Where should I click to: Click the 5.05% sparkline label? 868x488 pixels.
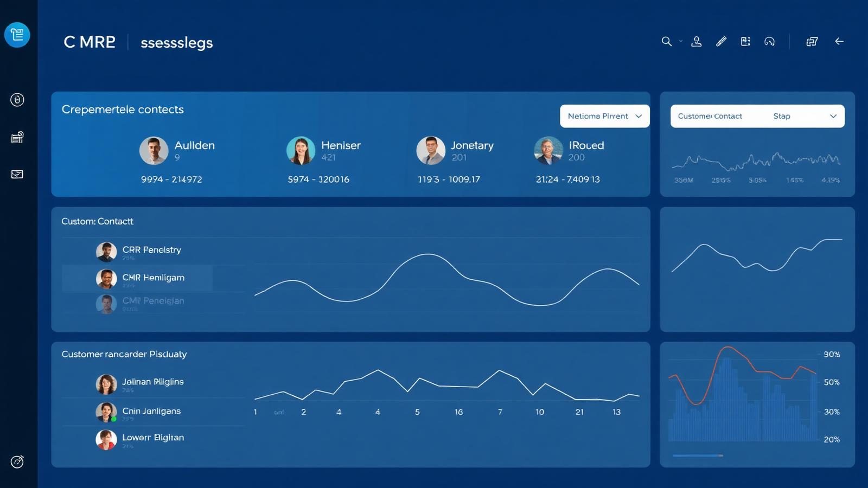point(757,180)
